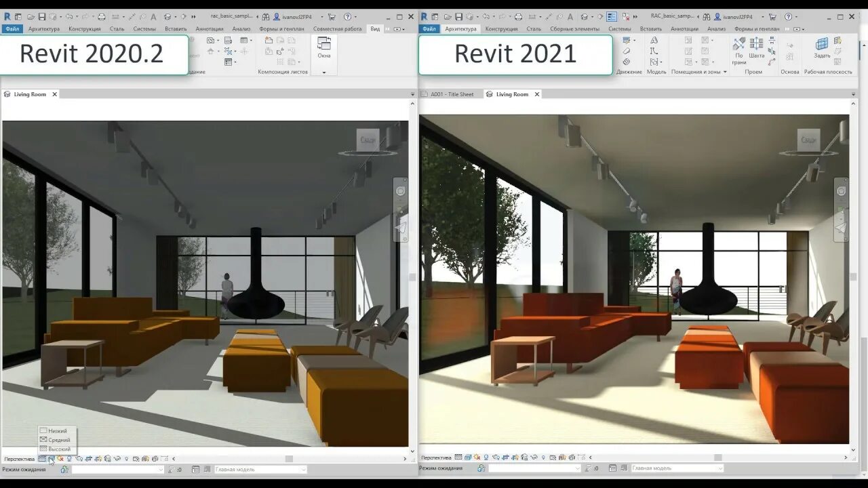Click collapse arrow in left view control bar
Screen dimensions: 868x488
click(174, 459)
